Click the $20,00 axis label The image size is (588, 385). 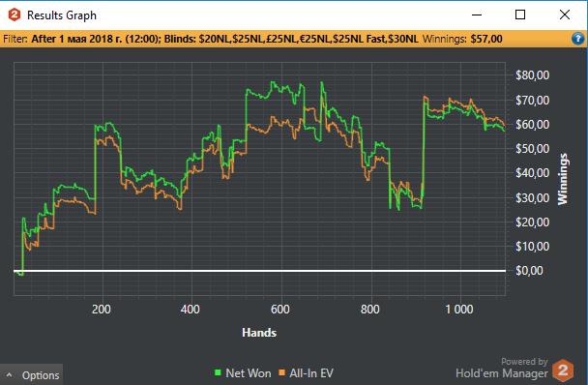[533, 222]
